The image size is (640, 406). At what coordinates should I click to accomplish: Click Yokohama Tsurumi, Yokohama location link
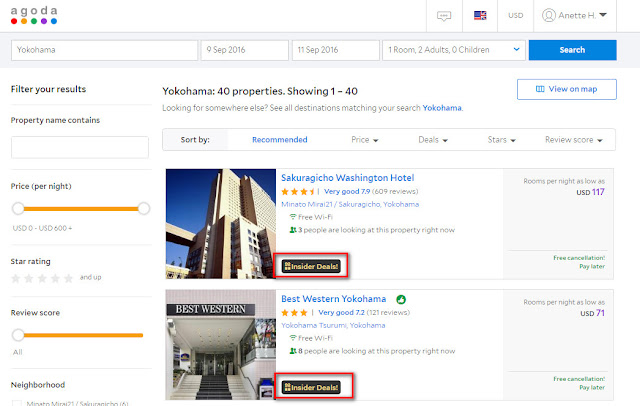(333, 325)
